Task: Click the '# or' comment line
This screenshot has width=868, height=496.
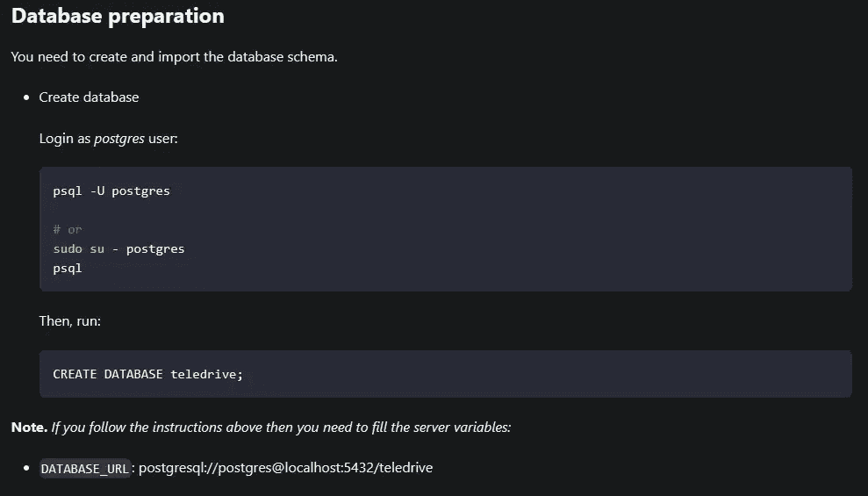Action: pos(67,229)
